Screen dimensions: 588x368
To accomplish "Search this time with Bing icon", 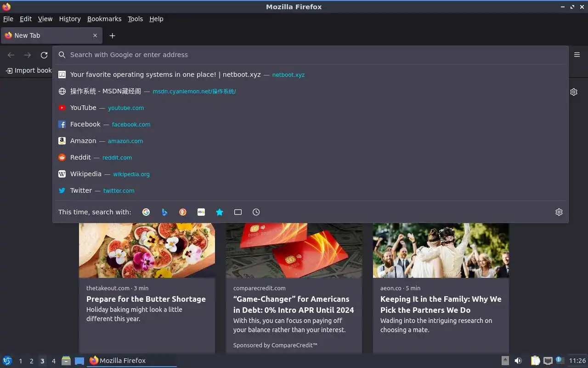I will (x=164, y=212).
